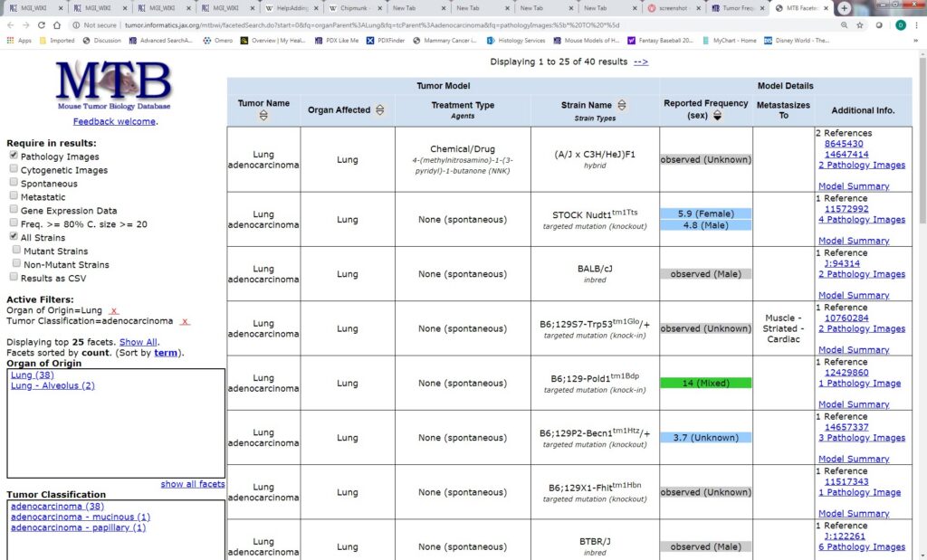
Task: Open the Discussion bookmark
Action: click(x=101, y=41)
